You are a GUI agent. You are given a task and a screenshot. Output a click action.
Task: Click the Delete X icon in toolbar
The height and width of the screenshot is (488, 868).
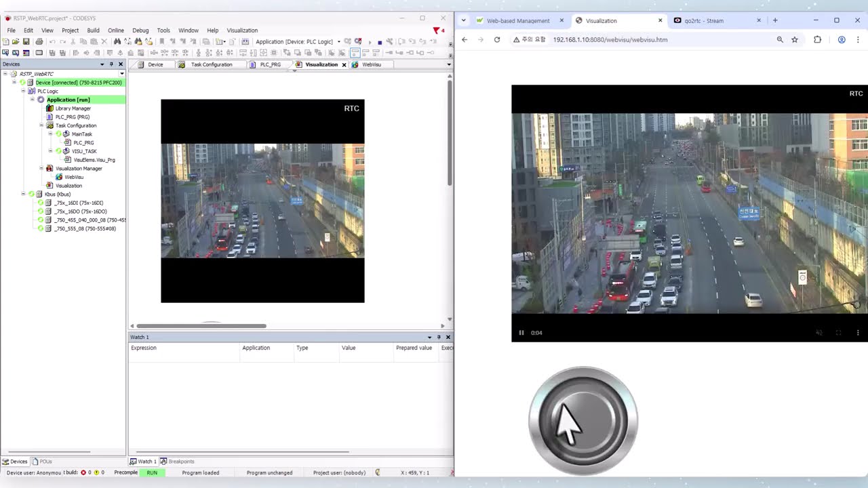pos(104,42)
